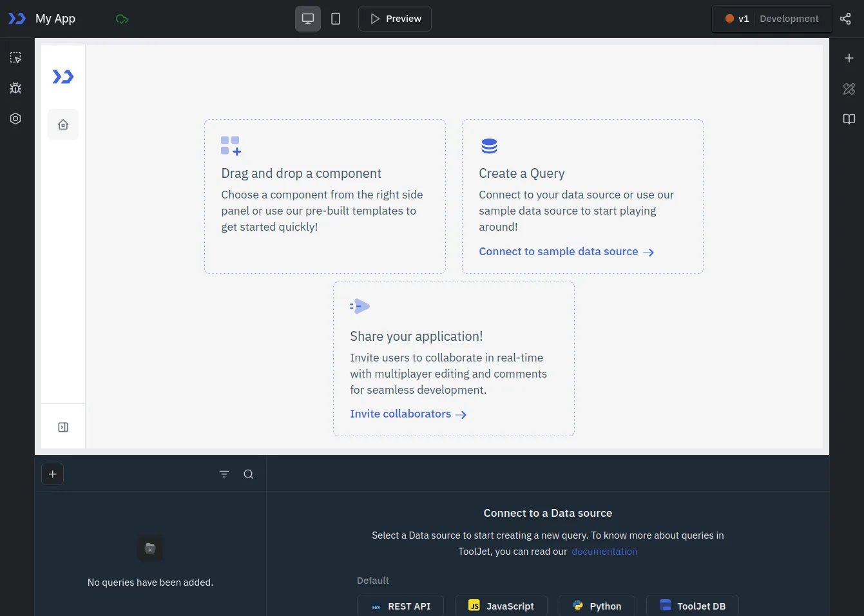Add a new query with plus button

[53, 474]
